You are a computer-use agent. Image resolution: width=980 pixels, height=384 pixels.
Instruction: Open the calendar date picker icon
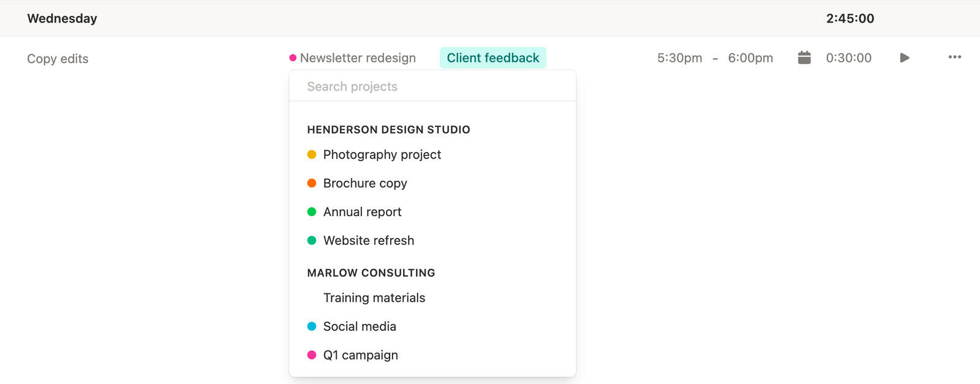[804, 58]
